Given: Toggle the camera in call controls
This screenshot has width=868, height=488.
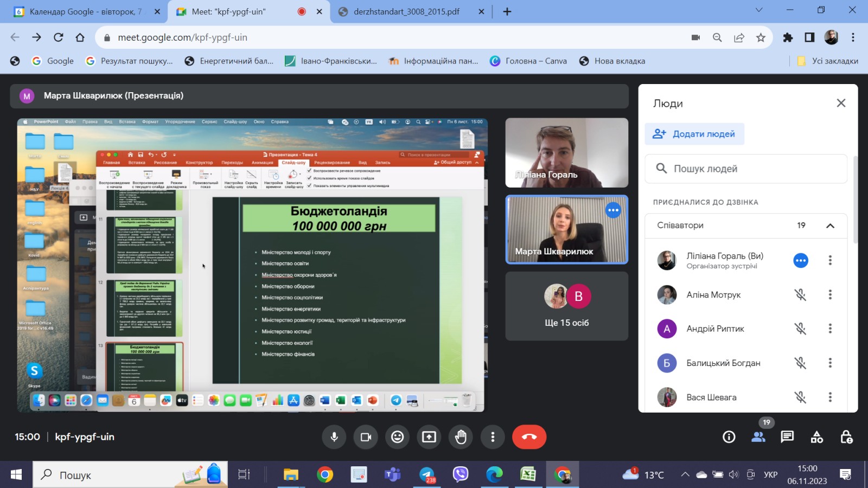Looking at the screenshot, I should click(366, 437).
